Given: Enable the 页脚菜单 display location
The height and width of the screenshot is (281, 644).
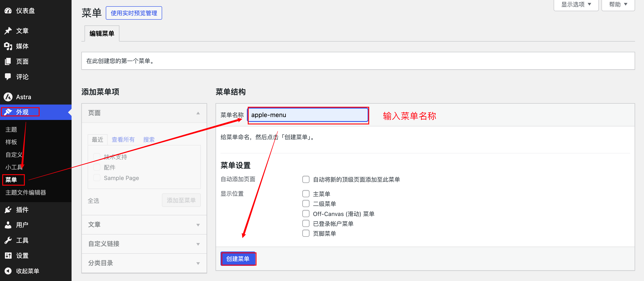Looking at the screenshot, I should pos(306,233).
